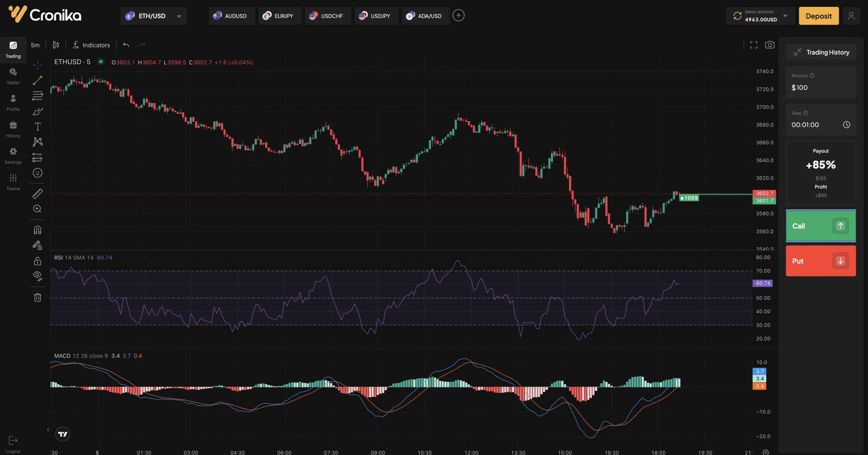Select the ruler measure tool
The width and height of the screenshot is (868, 455).
click(38, 193)
